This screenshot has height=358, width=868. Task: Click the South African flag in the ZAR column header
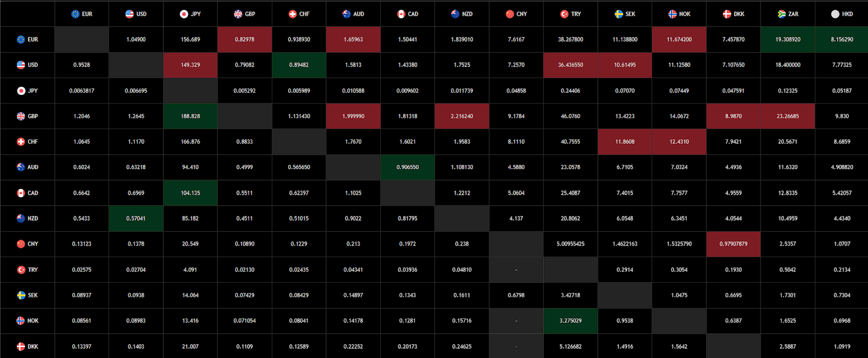click(x=782, y=14)
